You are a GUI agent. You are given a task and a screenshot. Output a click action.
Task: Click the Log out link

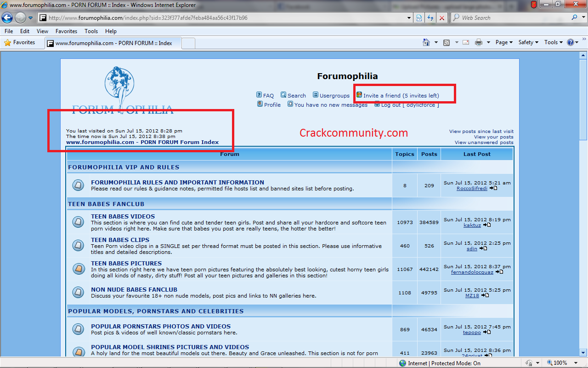click(410, 105)
